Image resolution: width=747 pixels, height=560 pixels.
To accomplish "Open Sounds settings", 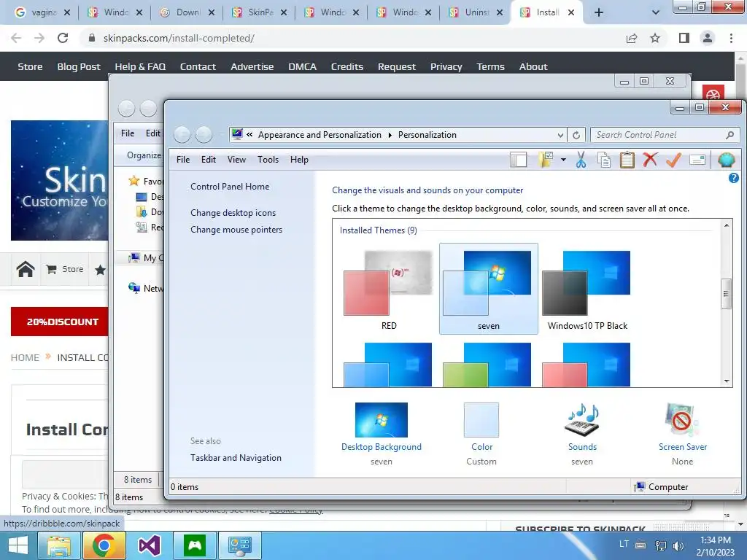I will (x=581, y=433).
